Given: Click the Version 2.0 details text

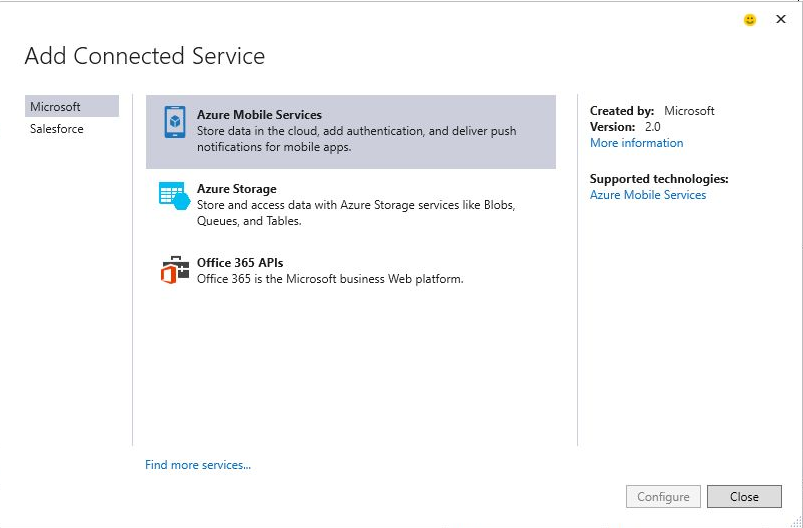Looking at the screenshot, I should click(625, 127).
